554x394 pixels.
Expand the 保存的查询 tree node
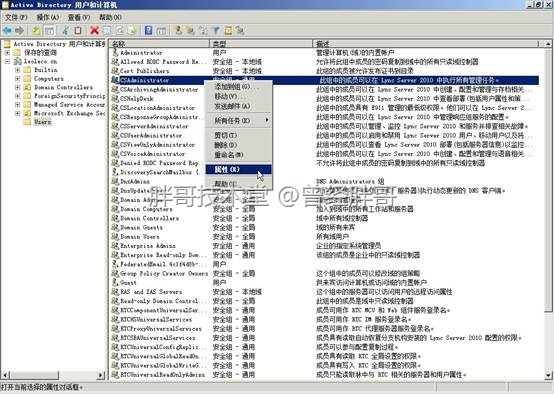7,53
